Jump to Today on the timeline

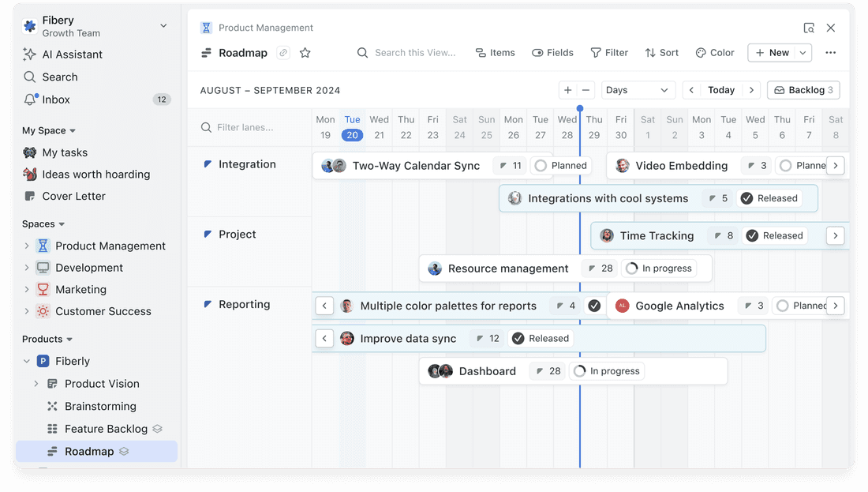[x=721, y=90]
